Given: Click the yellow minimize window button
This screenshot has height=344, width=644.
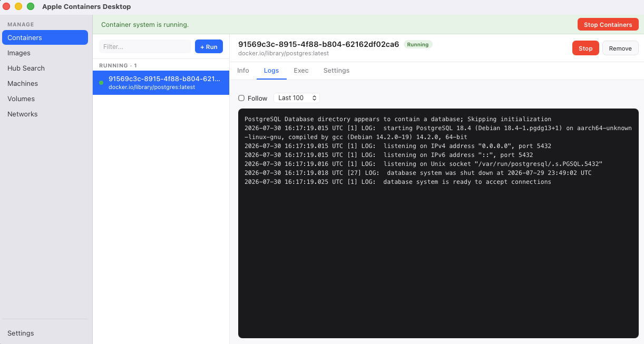Looking at the screenshot, I should click(18, 6).
